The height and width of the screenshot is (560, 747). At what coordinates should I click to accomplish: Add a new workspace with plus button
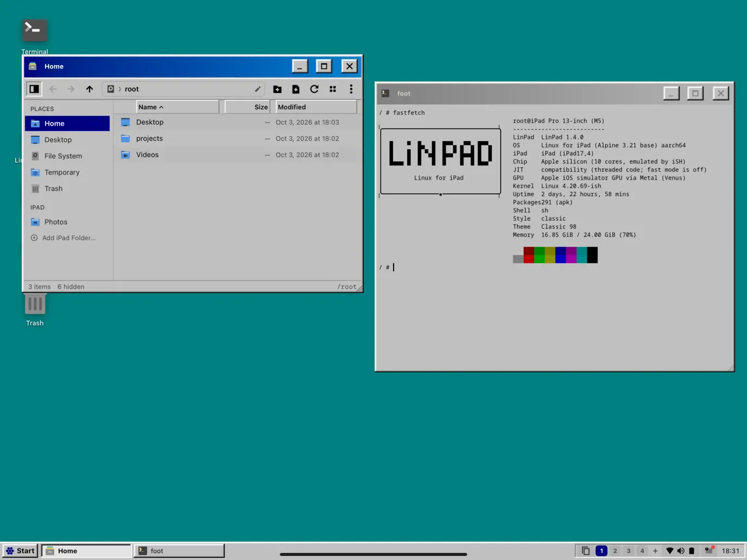655,551
